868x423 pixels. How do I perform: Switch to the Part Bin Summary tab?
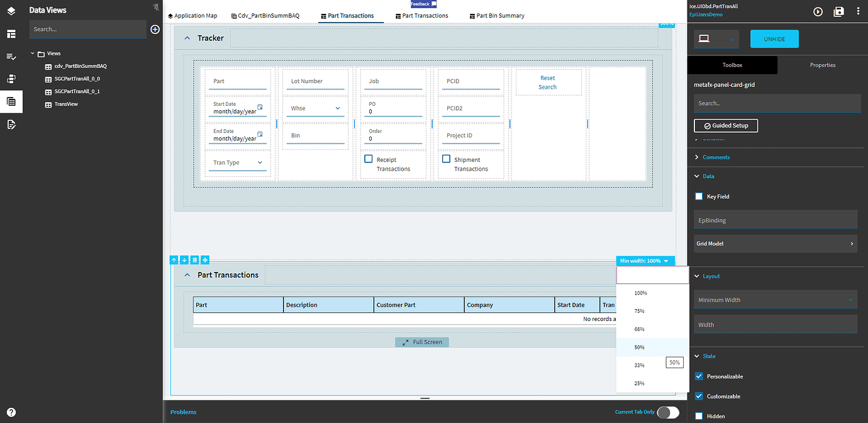(x=497, y=15)
